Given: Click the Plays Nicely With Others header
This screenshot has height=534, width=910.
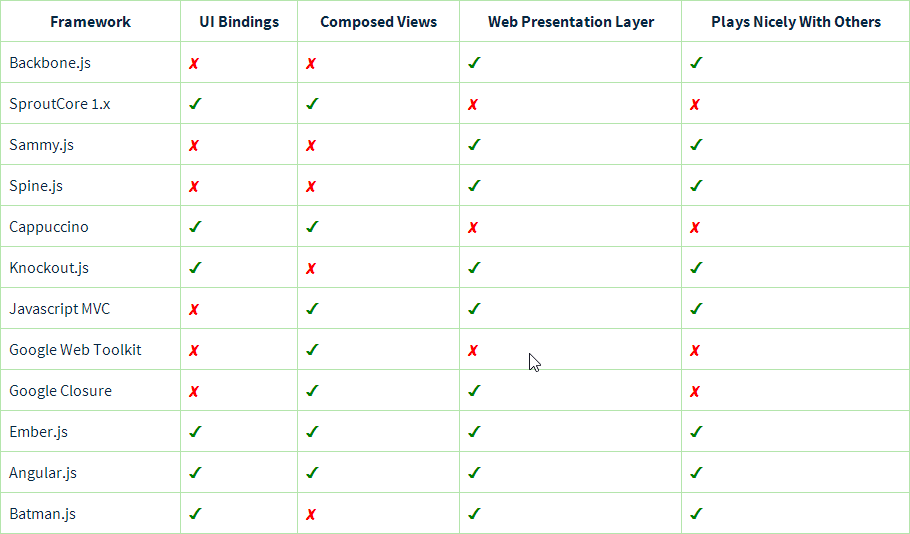Looking at the screenshot, I should point(796,22).
